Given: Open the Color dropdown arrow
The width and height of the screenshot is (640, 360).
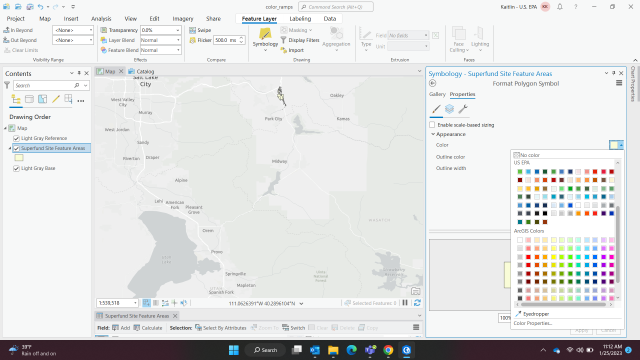Looking at the screenshot, I should tap(621, 145).
